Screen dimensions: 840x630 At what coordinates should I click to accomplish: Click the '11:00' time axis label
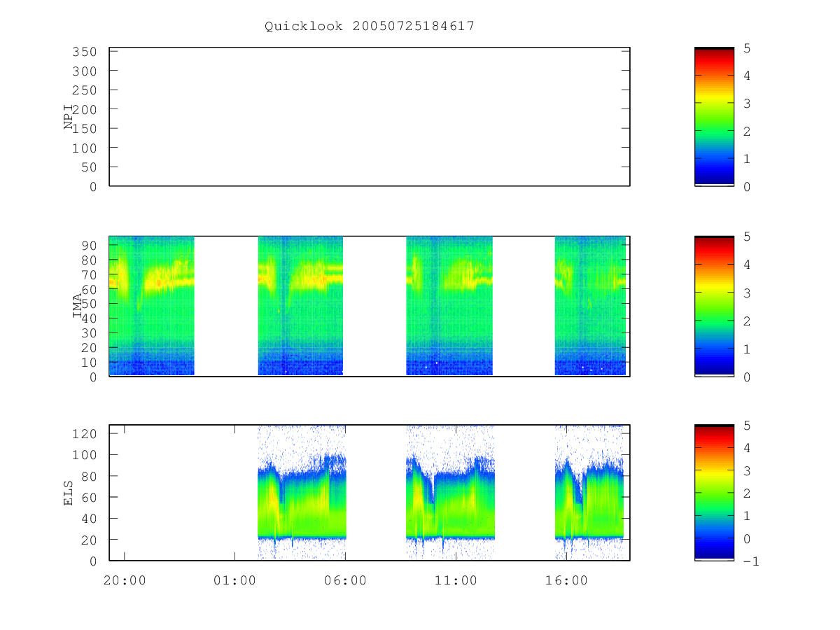point(456,580)
